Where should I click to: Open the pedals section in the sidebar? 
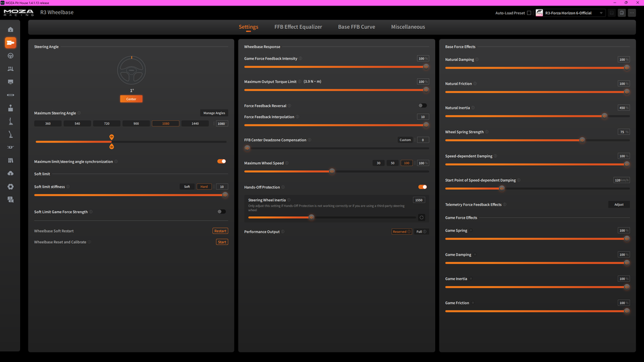coord(11,69)
